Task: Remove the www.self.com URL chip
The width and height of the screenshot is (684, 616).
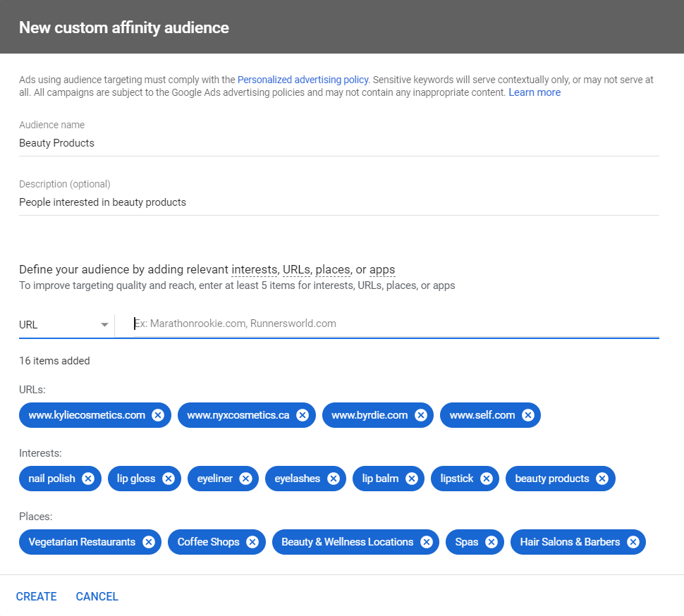Action: point(528,415)
